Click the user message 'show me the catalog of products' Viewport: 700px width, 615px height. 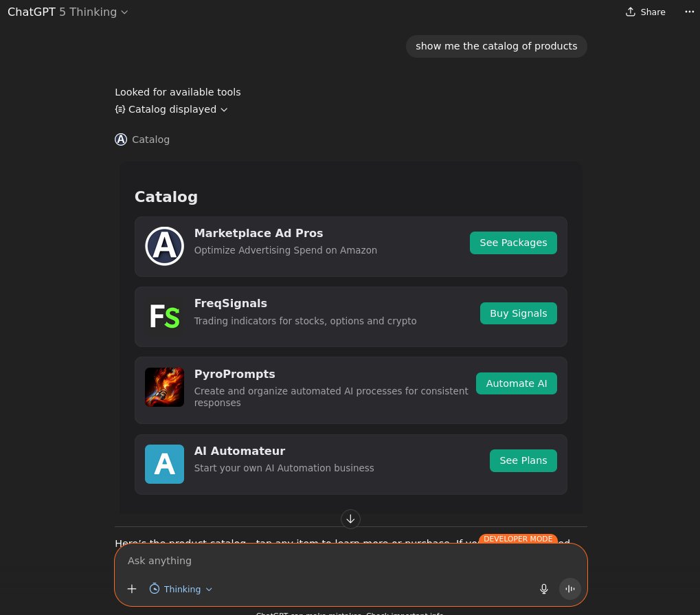coord(496,46)
